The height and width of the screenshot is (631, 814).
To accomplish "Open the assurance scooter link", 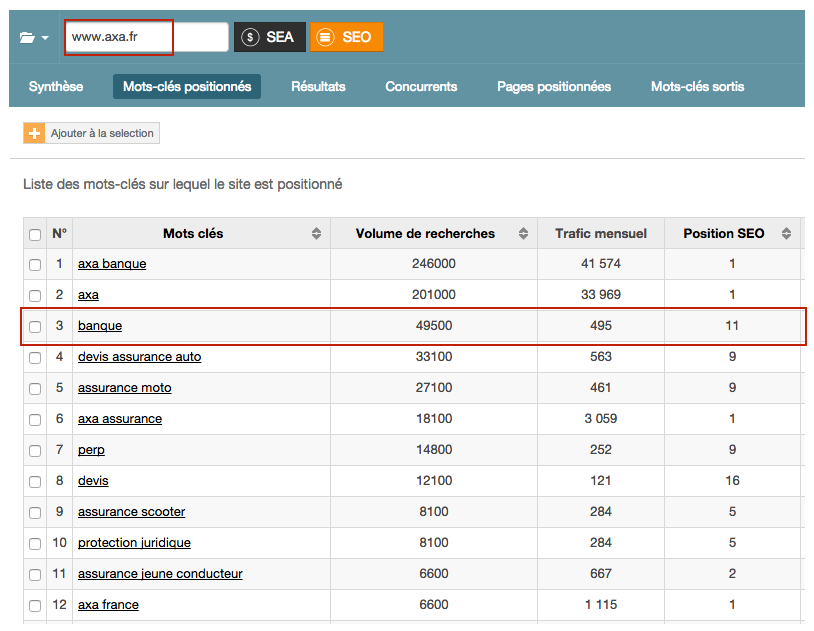I will coord(132,512).
